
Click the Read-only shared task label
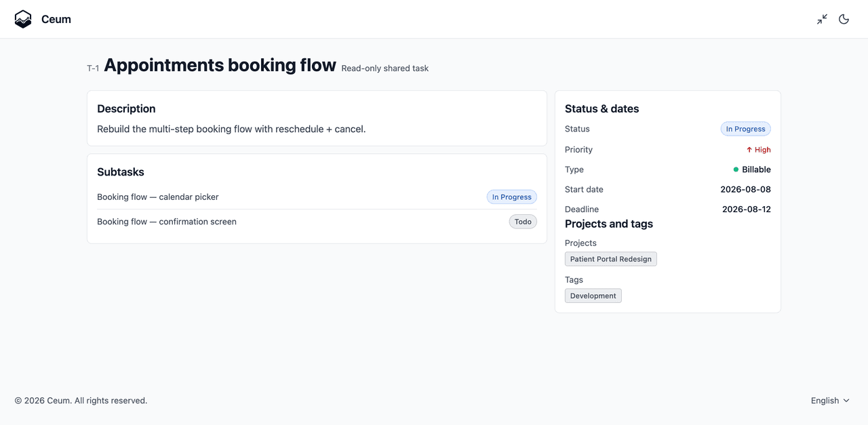[x=385, y=68]
